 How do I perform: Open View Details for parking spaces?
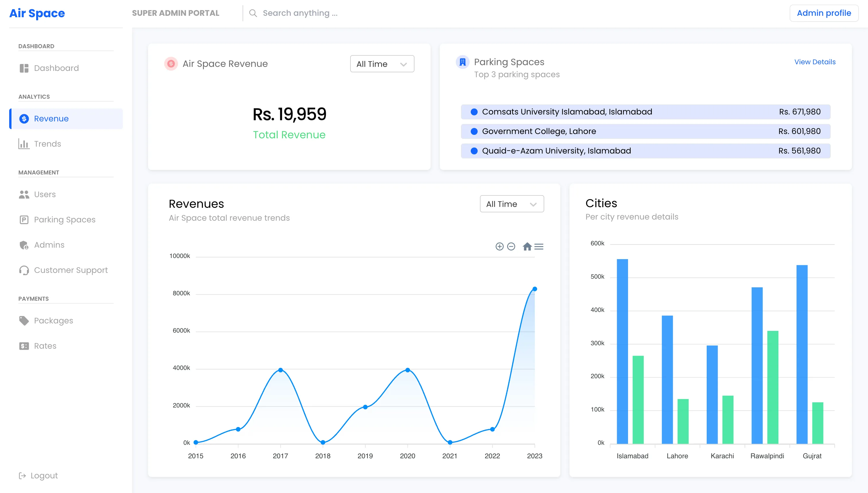815,62
